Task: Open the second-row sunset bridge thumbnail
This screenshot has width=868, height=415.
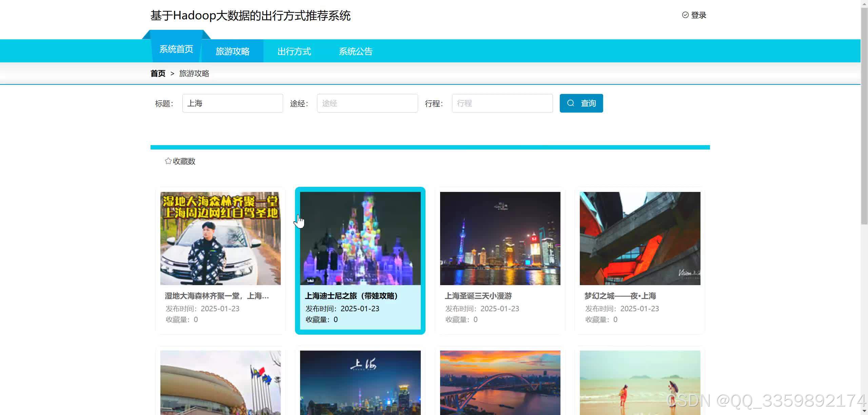Action: click(500, 383)
